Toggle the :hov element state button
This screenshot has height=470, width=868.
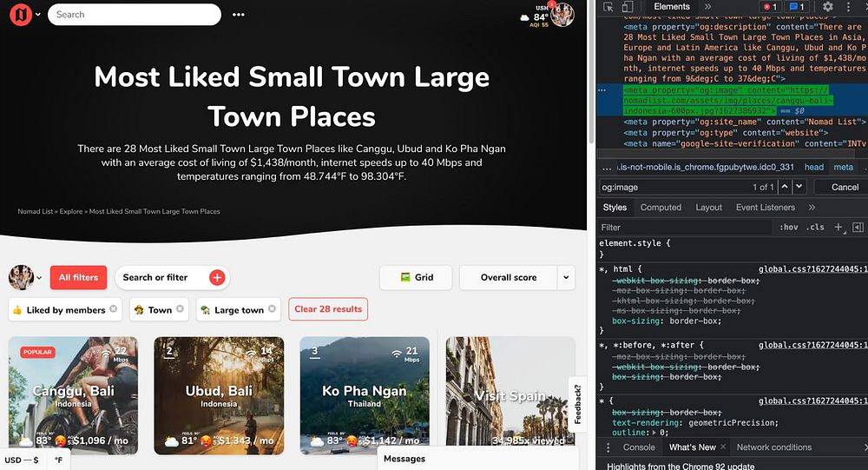pyautogui.click(x=789, y=228)
